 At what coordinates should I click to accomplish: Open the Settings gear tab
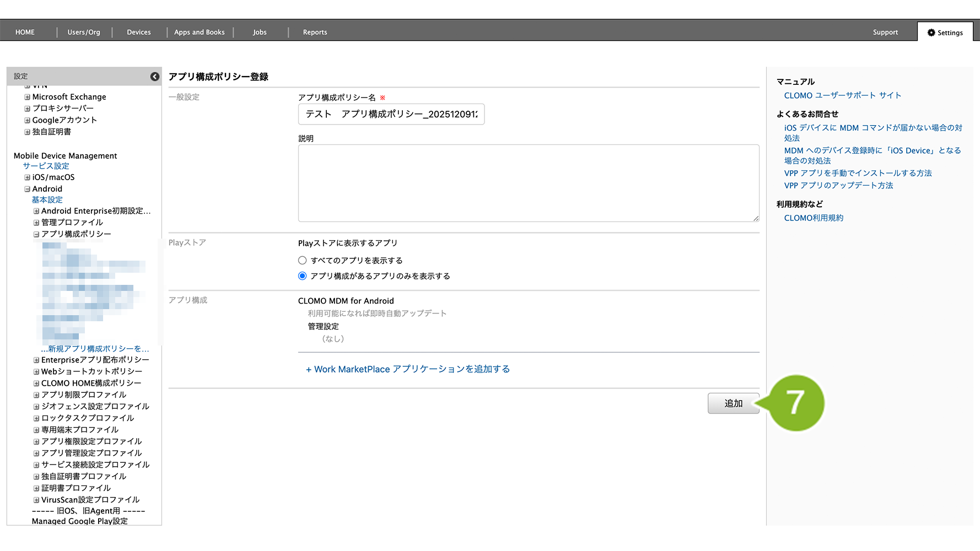[x=945, y=33]
